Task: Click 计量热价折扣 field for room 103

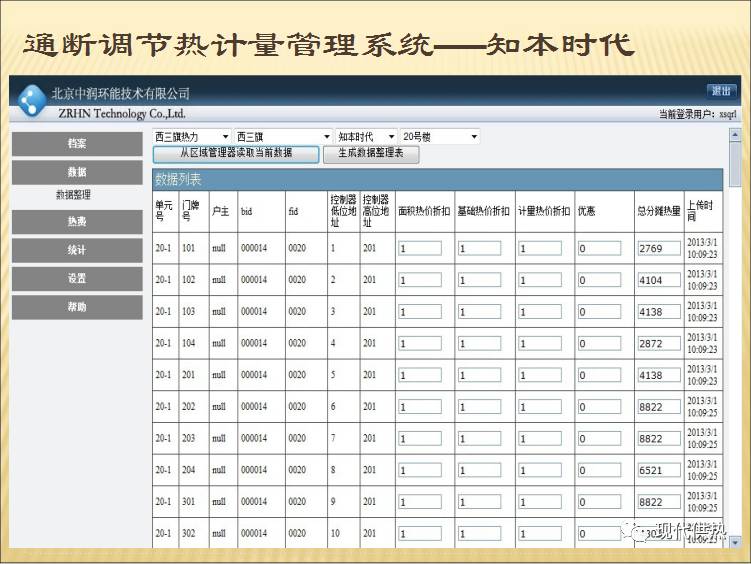Action: click(x=540, y=312)
